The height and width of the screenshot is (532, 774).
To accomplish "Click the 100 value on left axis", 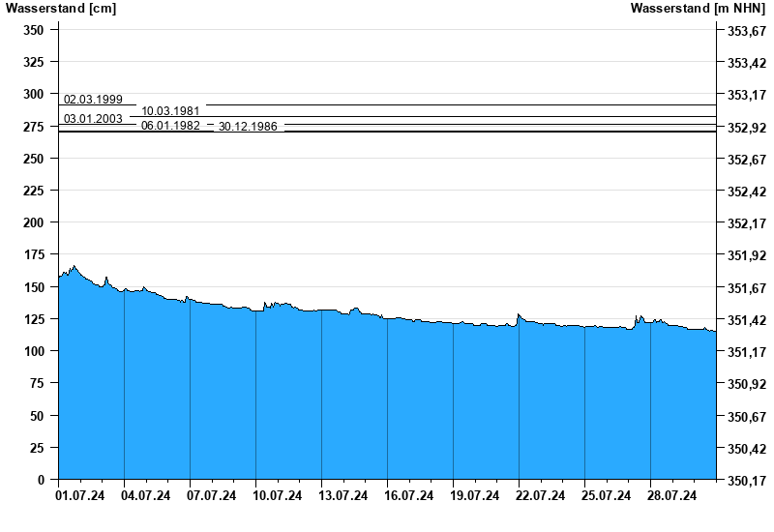I will tap(34, 351).
